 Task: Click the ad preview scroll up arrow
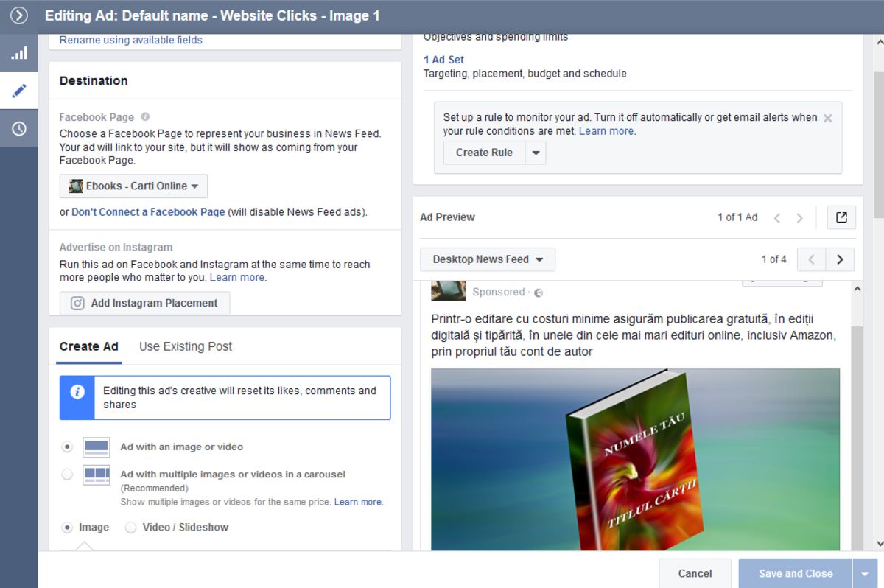[x=857, y=290]
